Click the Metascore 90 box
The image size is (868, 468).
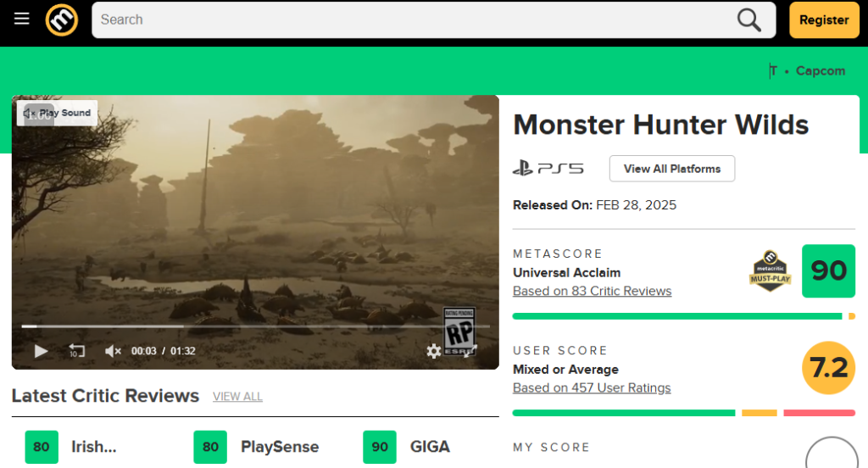pyautogui.click(x=828, y=271)
